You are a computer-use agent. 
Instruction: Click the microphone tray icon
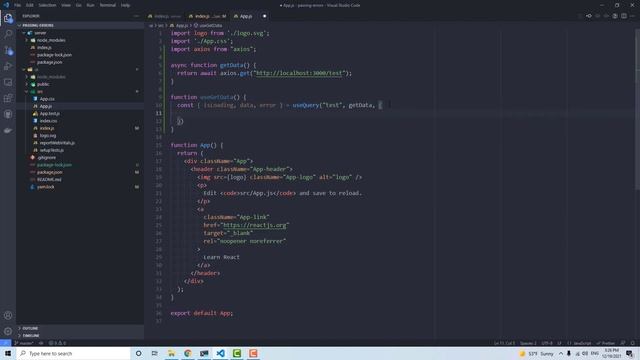pos(569,353)
